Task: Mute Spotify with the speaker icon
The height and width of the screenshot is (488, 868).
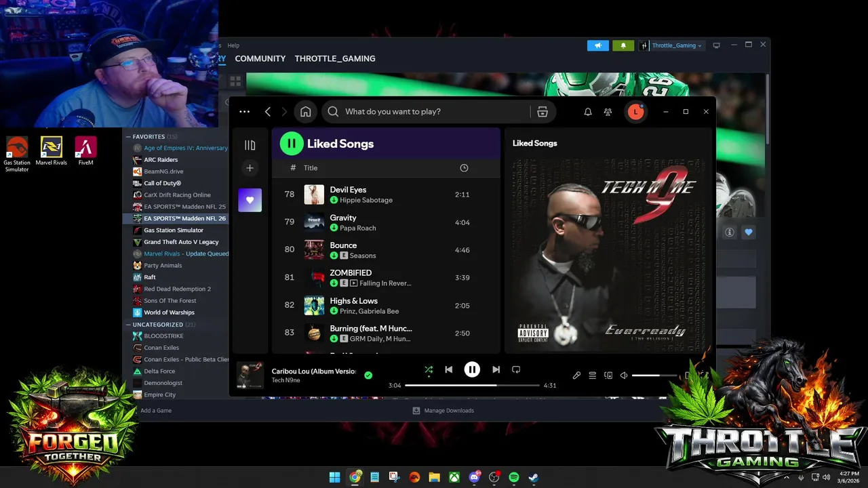Action: click(624, 375)
